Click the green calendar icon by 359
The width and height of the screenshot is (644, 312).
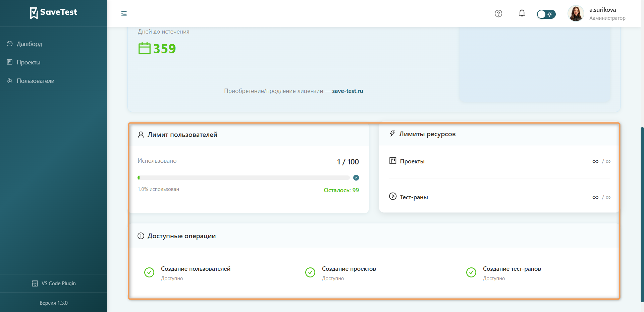pyautogui.click(x=145, y=48)
